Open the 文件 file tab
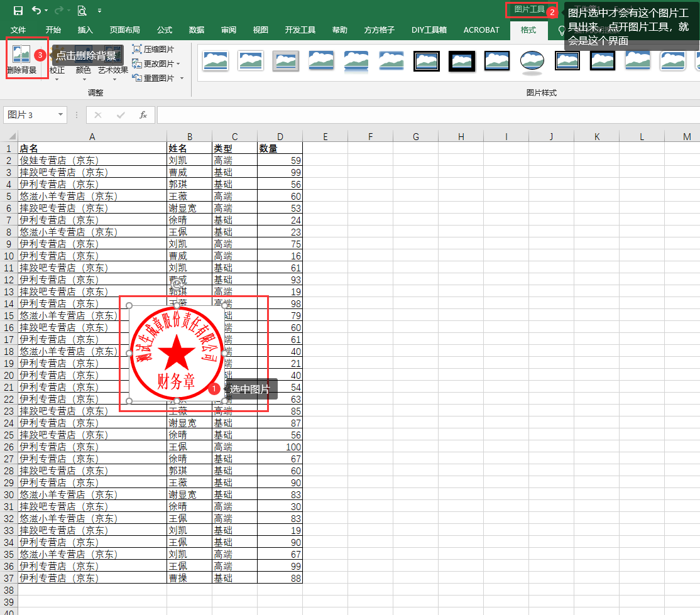This screenshot has width=700, height=615. click(18, 30)
